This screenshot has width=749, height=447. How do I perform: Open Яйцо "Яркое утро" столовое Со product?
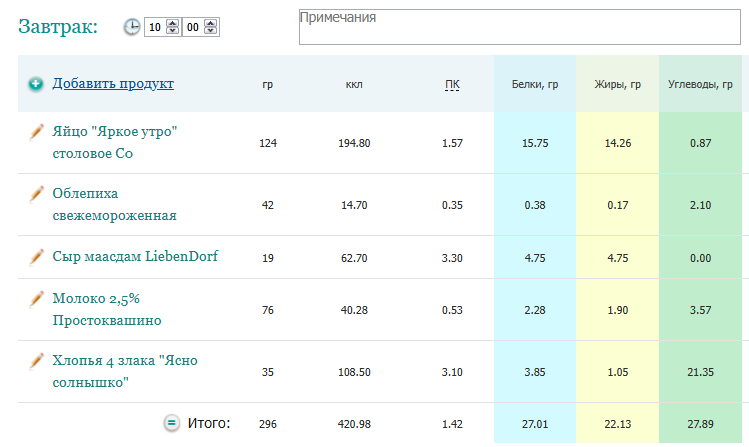coord(115,142)
